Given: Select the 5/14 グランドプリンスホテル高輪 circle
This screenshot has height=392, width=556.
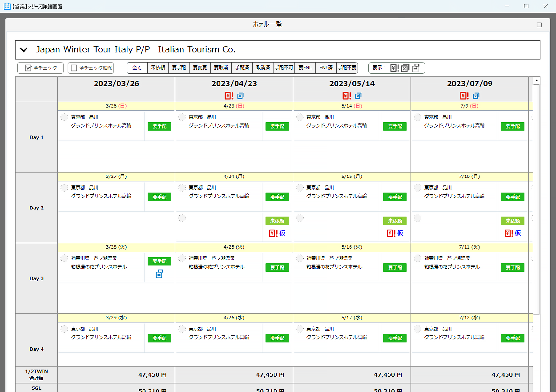Looking at the screenshot, I should tap(300, 117).
